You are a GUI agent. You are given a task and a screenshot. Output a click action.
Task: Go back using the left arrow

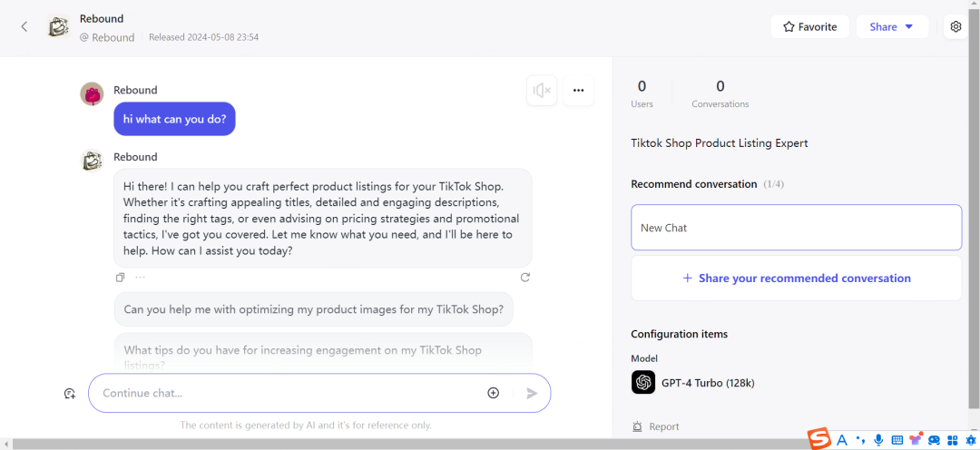tap(24, 27)
